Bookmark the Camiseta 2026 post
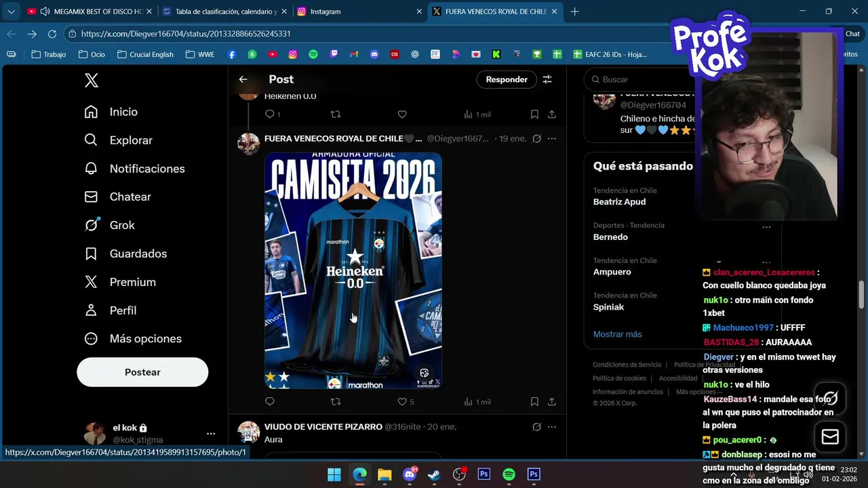Screen dimensions: 868x488 coord(534,401)
